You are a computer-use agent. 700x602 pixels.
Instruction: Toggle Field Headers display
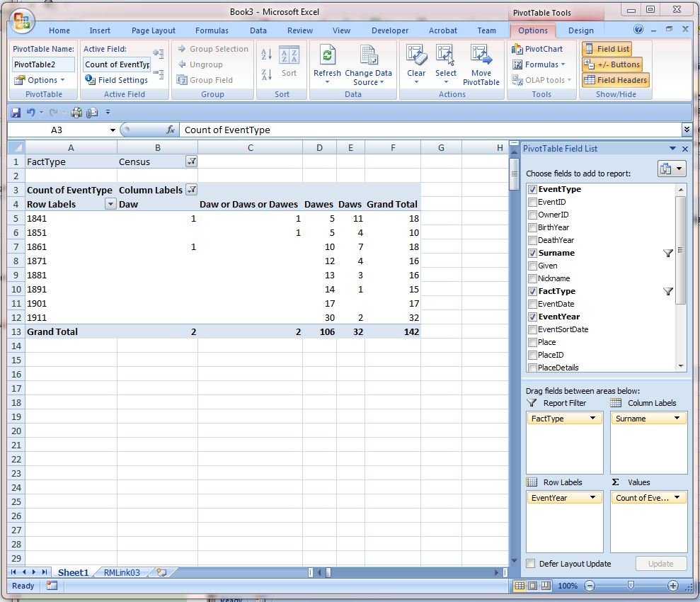(x=616, y=80)
